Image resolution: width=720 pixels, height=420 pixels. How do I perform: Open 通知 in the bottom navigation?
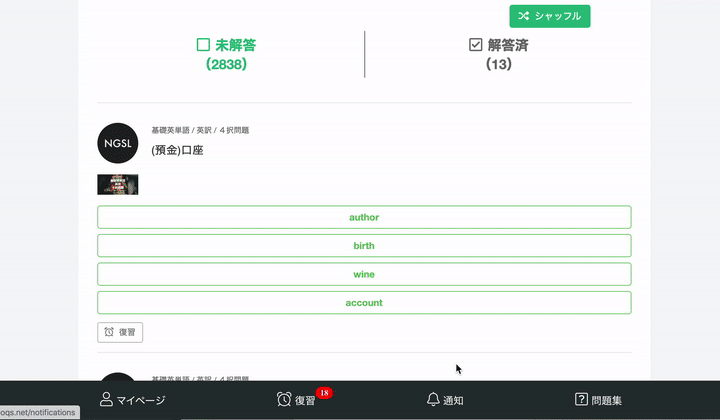pos(445,400)
